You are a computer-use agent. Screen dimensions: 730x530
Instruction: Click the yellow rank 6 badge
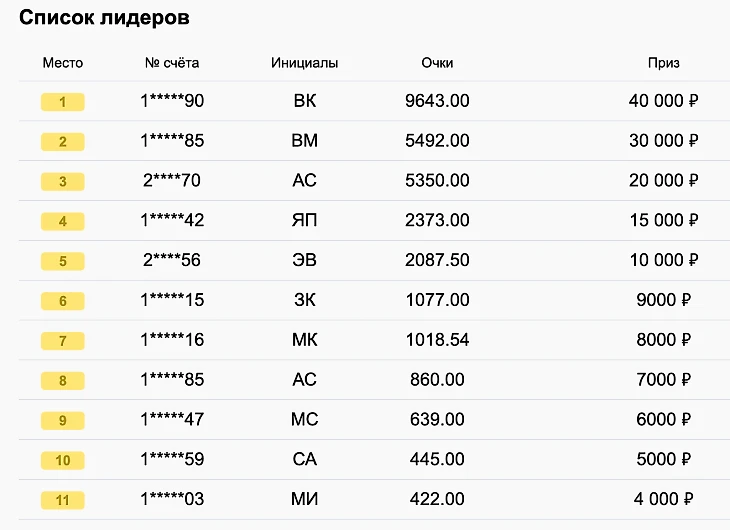tap(63, 301)
